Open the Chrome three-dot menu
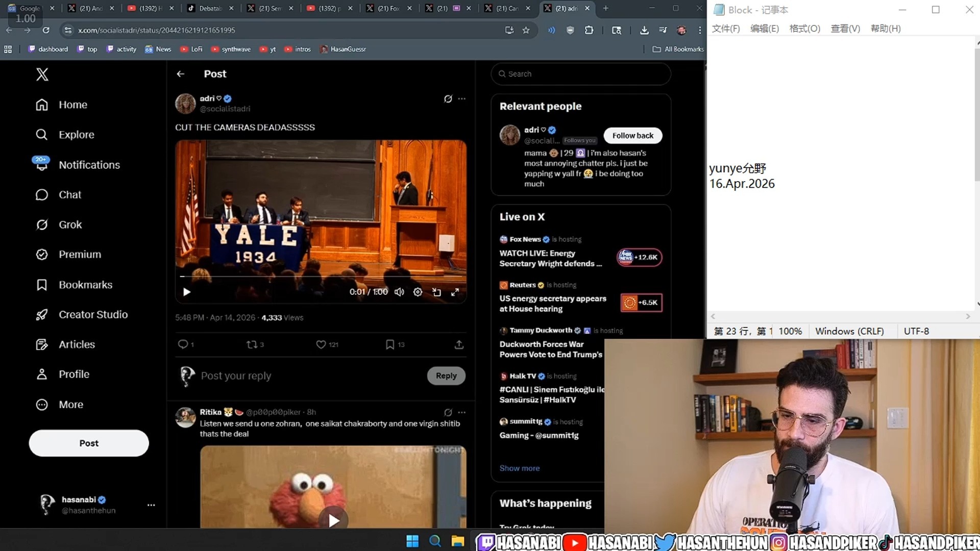The width and height of the screenshot is (980, 551). (x=700, y=30)
